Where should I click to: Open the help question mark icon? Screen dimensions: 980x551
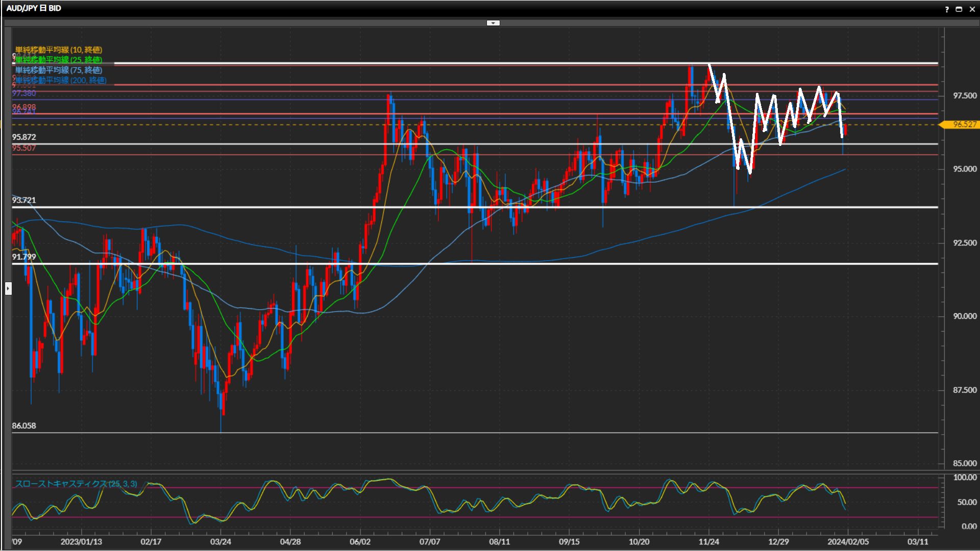point(947,9)
